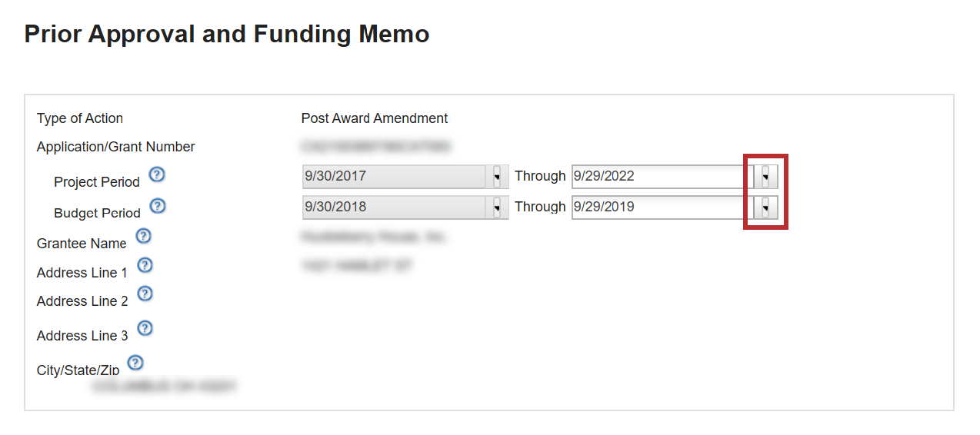This screenshot has height=435, width=980.
Task: Open the Budget Period help icon
Action: click(158, 206)
